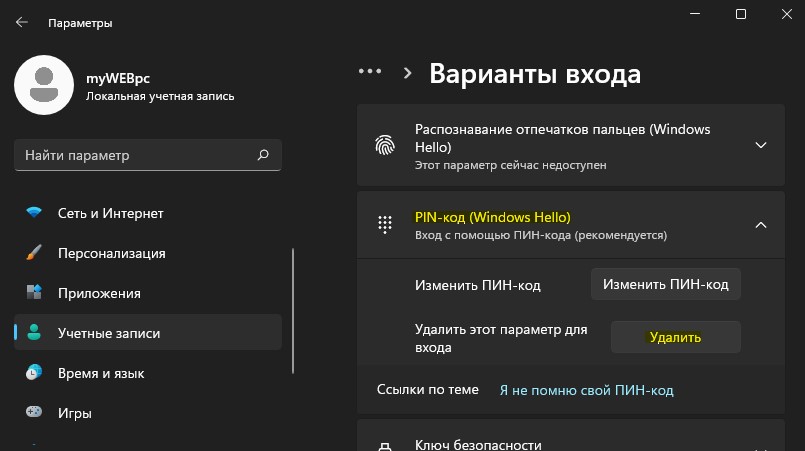Image resolution: width=805 pixels, height=451 pixels.
Task: Click the Варианты входа page heading
Action: (535, 73)
